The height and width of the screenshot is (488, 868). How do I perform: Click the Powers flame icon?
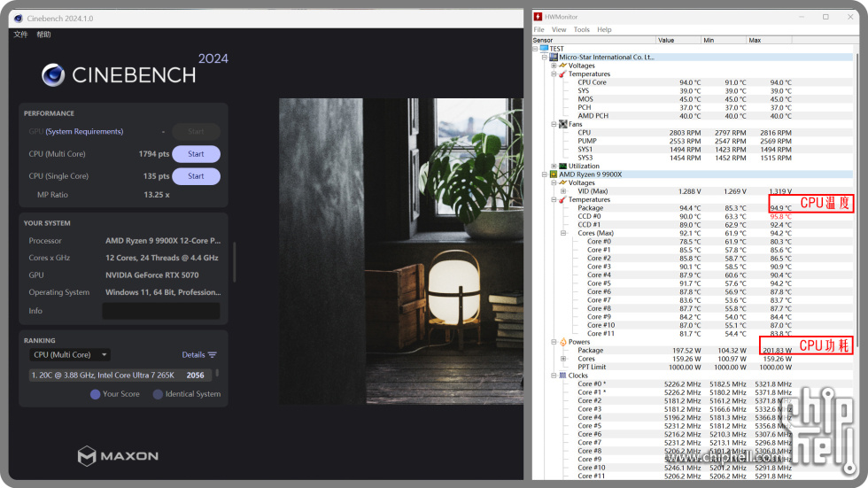tap(563, 342)
